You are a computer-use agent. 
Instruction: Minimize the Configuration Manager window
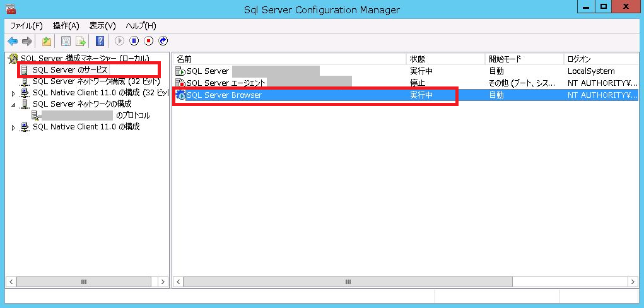pos(586,7)
